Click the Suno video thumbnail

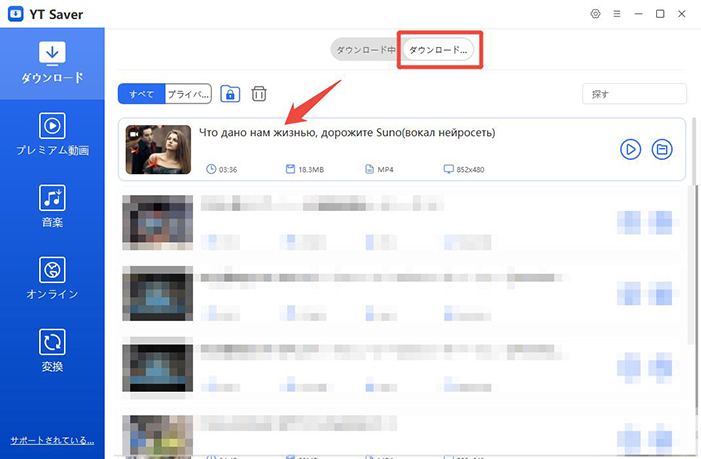point(158,149)
